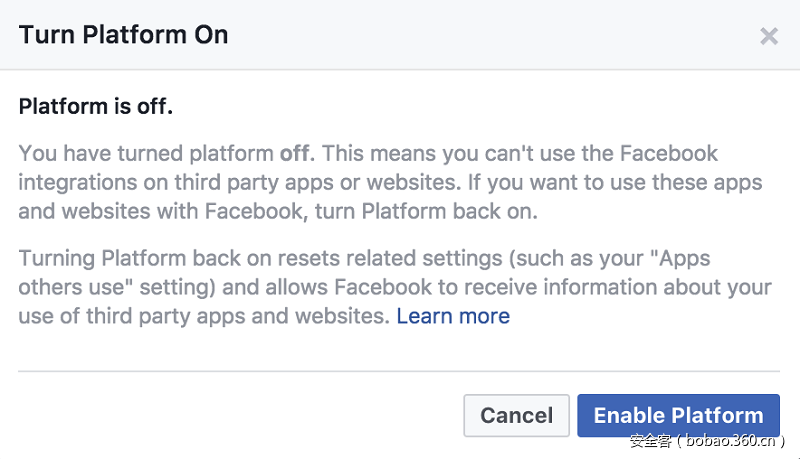Click the bobao.360.cn watermark text
The height and width of the screenshot is (459, 800).
tap(708, 441)
